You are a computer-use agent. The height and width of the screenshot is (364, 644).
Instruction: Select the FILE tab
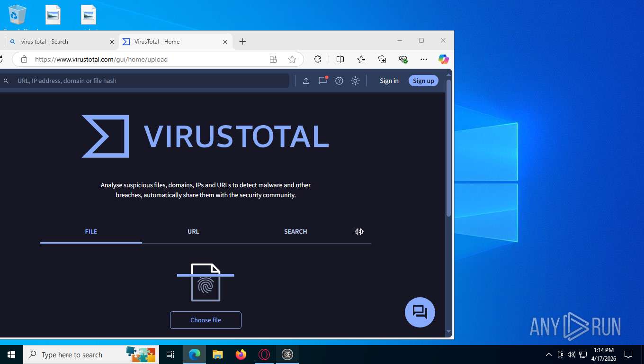(91, 232)
